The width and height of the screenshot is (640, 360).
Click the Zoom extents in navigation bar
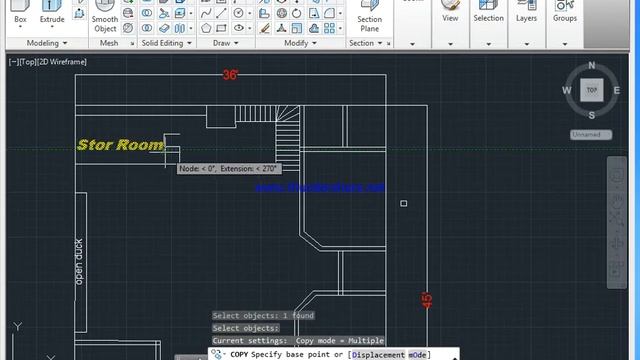617,219
